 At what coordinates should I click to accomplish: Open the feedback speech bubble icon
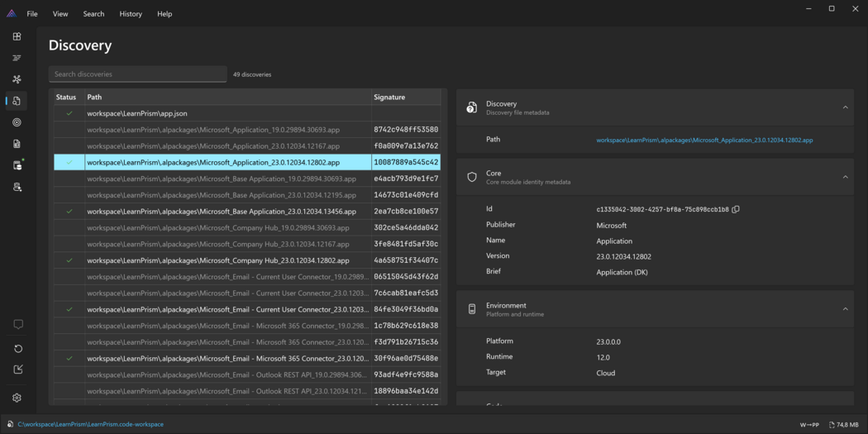[x=17, y=324]
